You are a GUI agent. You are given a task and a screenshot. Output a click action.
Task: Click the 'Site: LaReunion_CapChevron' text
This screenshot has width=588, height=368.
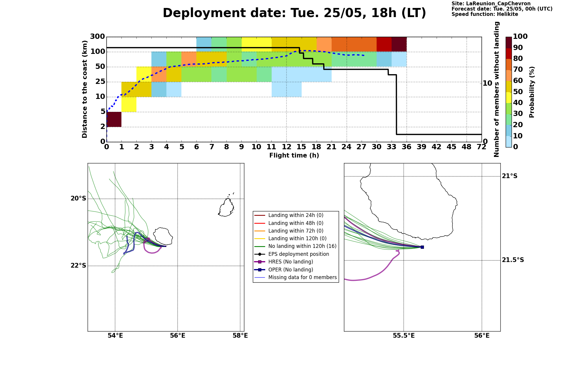click(491, 4)
